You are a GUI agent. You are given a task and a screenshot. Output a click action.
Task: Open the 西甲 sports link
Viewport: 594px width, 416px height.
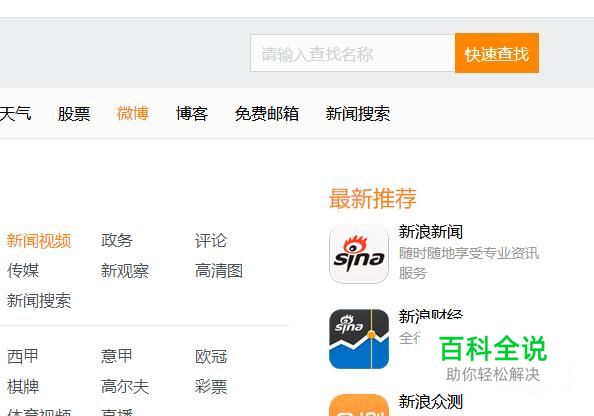[x=23, y=356]
